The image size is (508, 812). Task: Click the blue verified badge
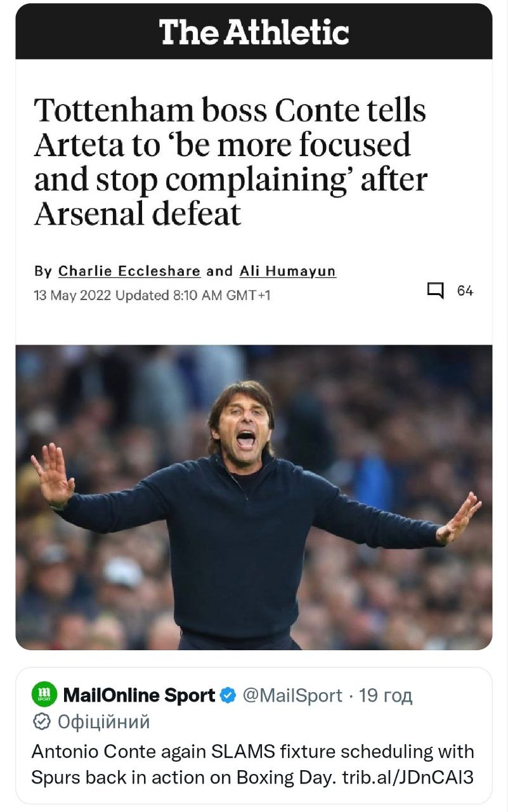pos(228,696)
